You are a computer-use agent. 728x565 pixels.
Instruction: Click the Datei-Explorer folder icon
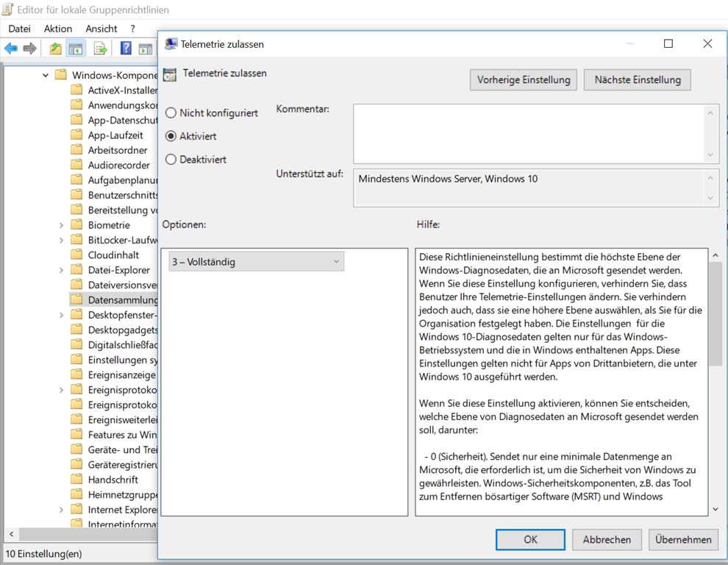(76, 269)
